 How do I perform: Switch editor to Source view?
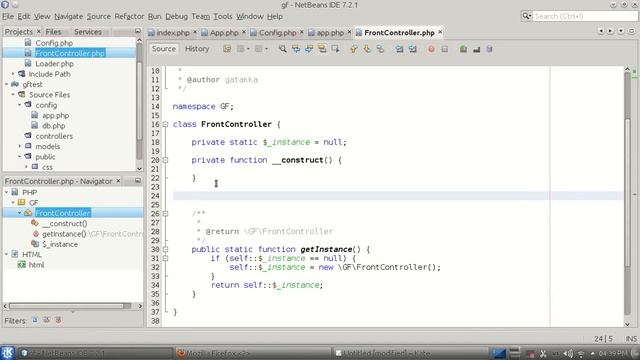pyautogui.click(x=164, y=49)
